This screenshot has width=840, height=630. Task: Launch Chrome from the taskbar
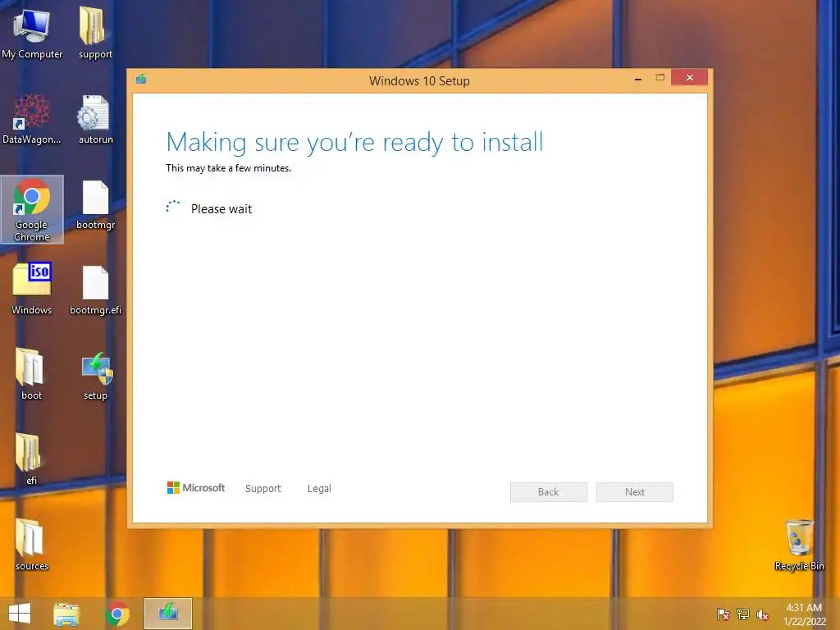pos(117,614)
